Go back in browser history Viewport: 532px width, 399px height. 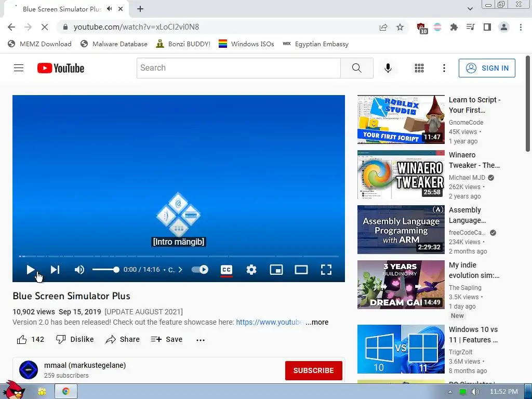point(11,27)
